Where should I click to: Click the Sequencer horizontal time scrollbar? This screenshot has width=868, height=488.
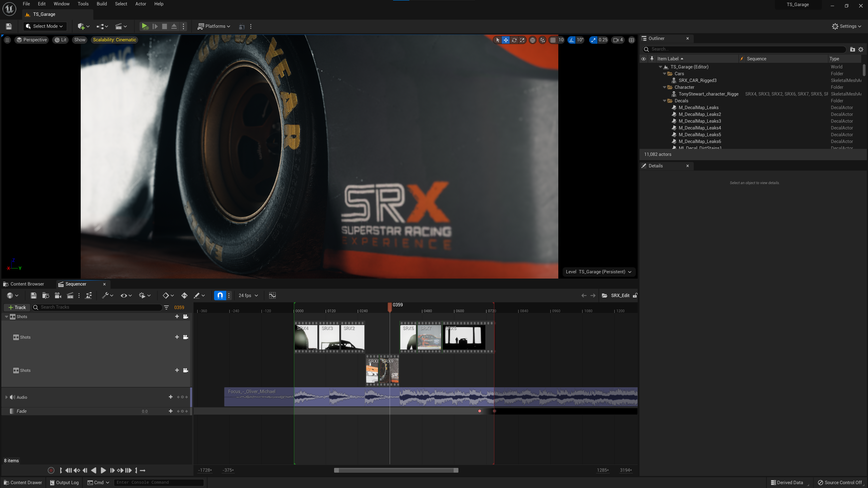(396, 470)
